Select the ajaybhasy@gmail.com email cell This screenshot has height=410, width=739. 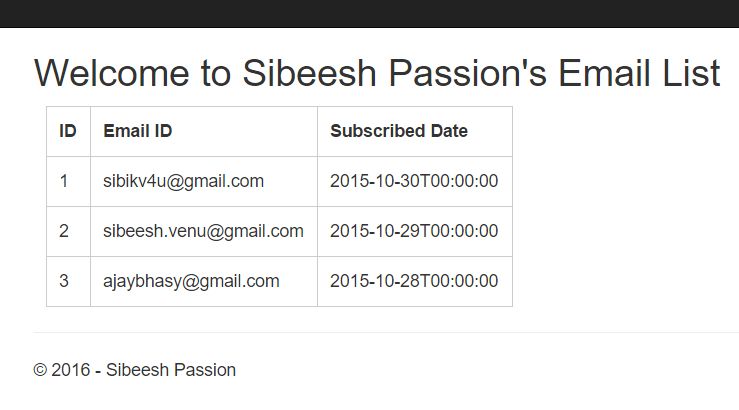[x=191, y=281]
